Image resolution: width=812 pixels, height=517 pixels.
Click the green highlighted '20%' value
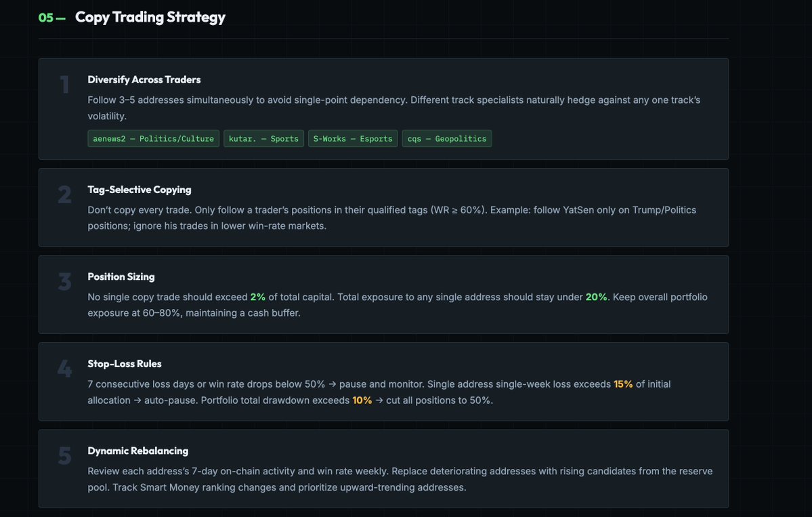click(596, 297)
